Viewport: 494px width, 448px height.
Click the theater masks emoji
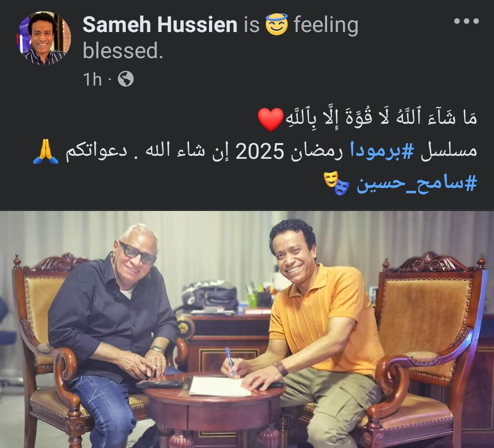(x=336, y=183)
